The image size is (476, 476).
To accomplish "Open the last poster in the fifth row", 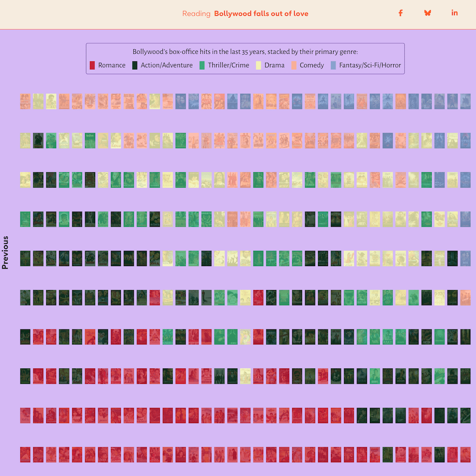I will click(466, 258).
